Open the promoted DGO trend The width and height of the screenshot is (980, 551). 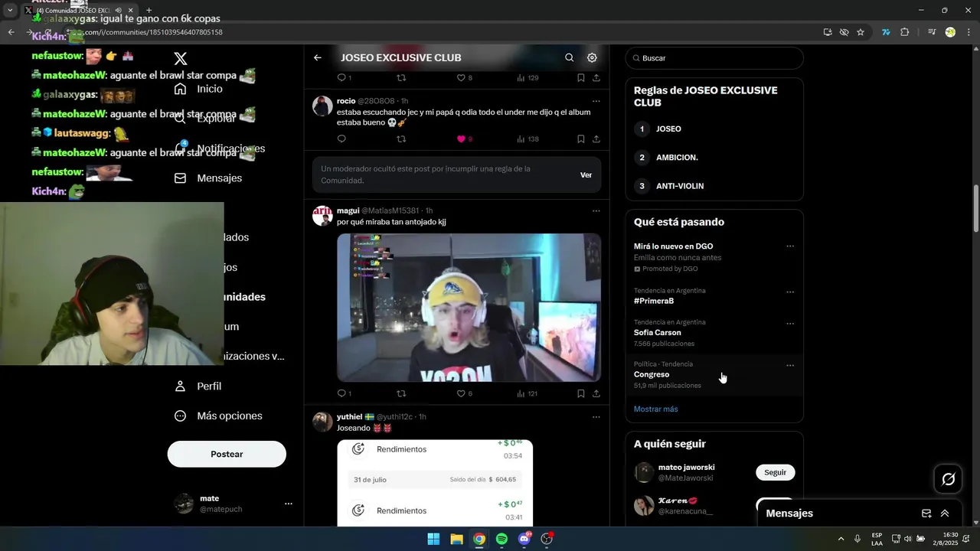[x=714, y=257]
